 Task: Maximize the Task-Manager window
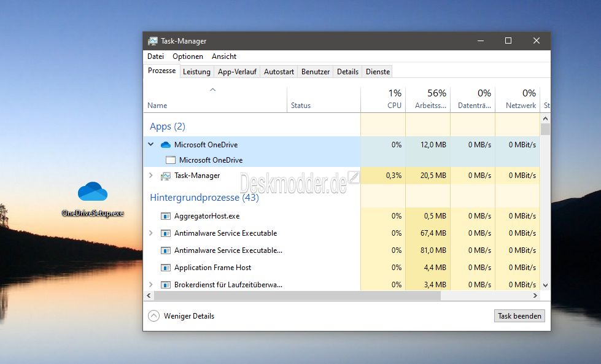click(508, 41)
